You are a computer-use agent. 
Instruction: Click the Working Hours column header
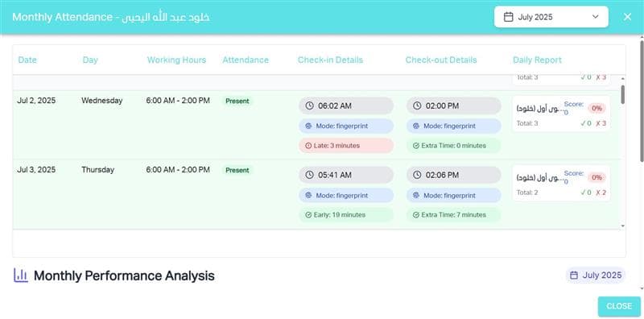point(176,60)
